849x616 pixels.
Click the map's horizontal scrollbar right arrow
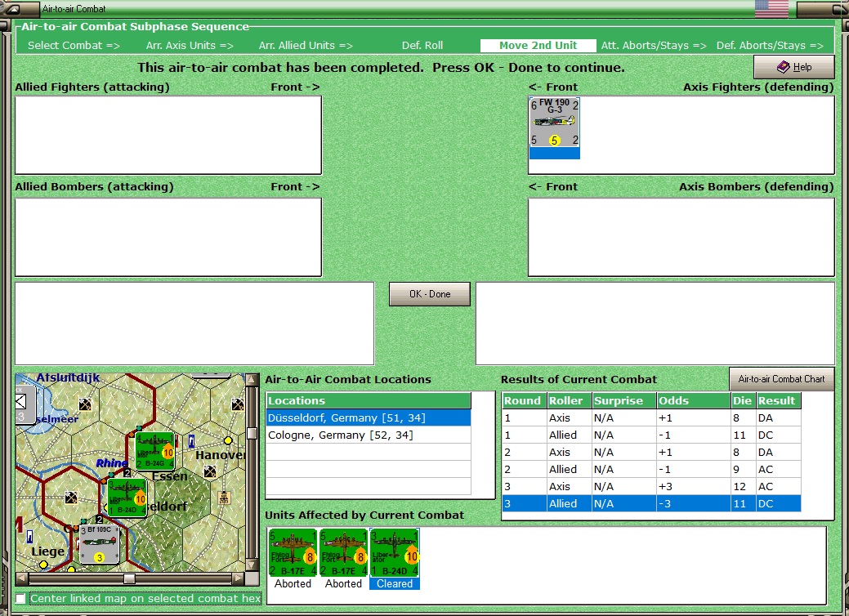[238, 578]
